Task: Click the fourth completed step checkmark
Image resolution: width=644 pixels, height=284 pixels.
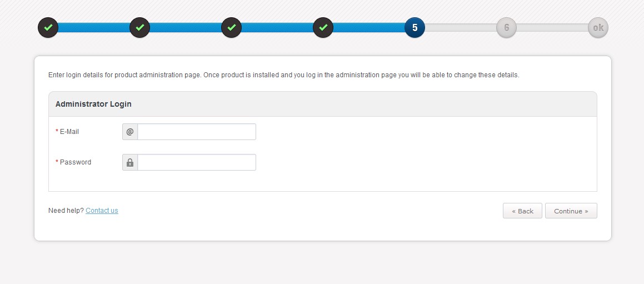Action: (x=323, y=28)
